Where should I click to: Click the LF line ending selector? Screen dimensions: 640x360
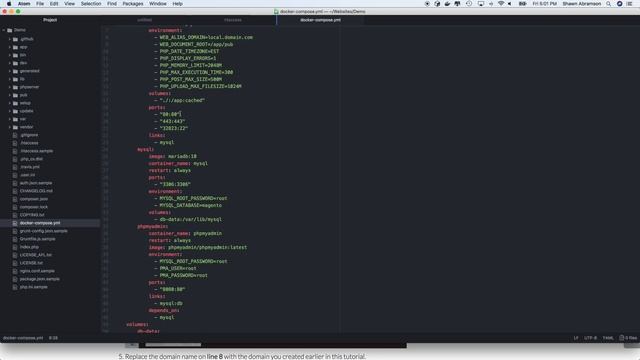click(x=576, y=338)
